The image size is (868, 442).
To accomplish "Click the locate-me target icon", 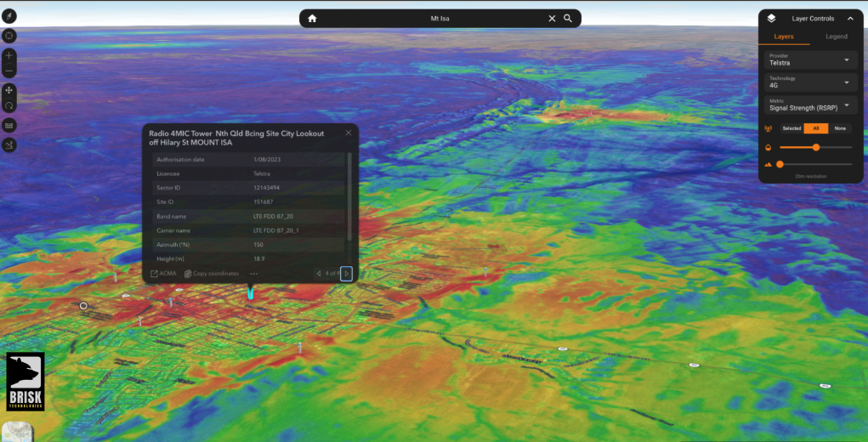I will 9,36.
